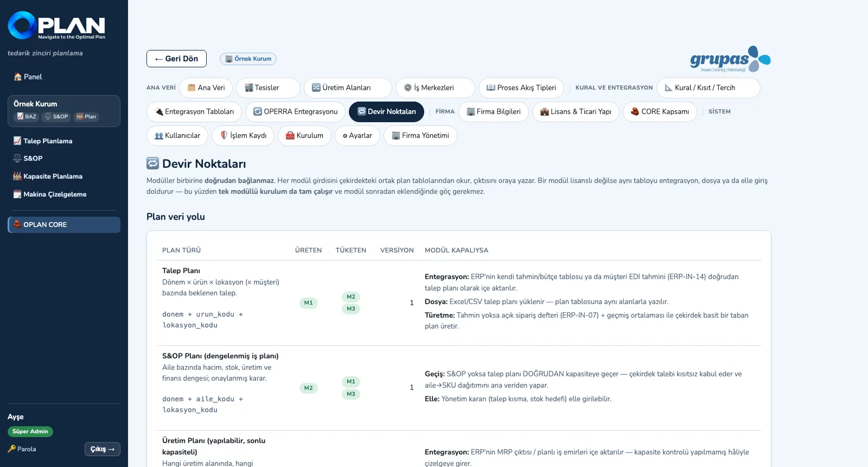
Task: Click the Proses Akış Tipleri book icon
Action: coord(491,87)
